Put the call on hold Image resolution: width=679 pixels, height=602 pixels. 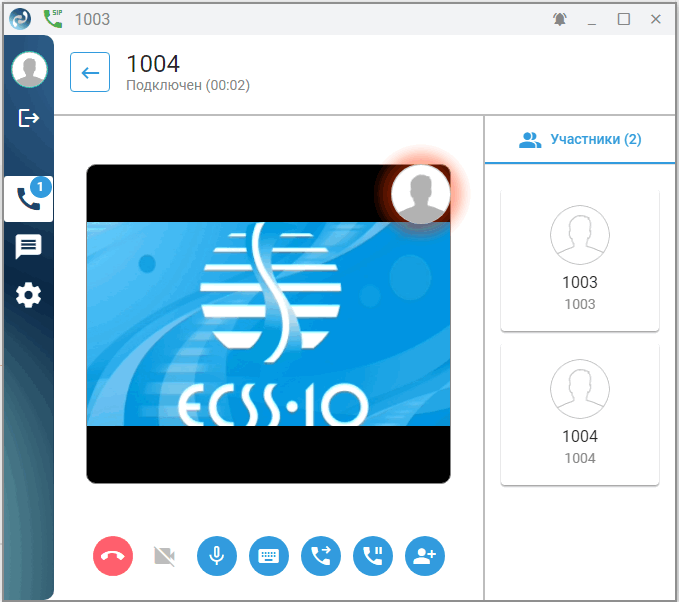click(x=372, y=556)
